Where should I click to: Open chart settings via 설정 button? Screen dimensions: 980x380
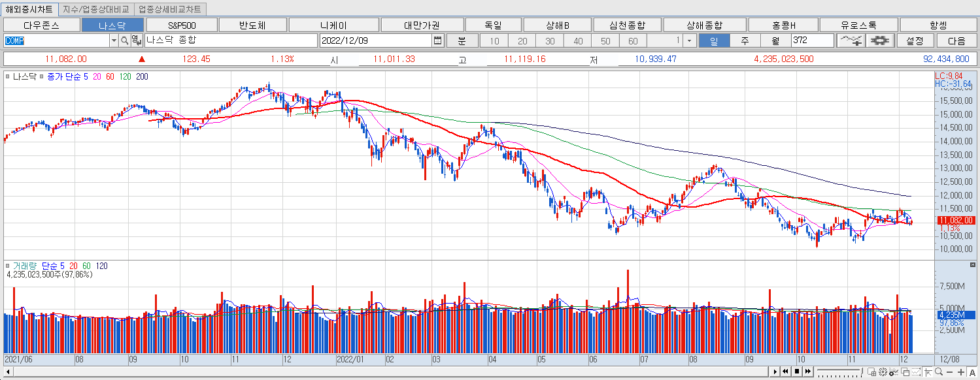915,40
